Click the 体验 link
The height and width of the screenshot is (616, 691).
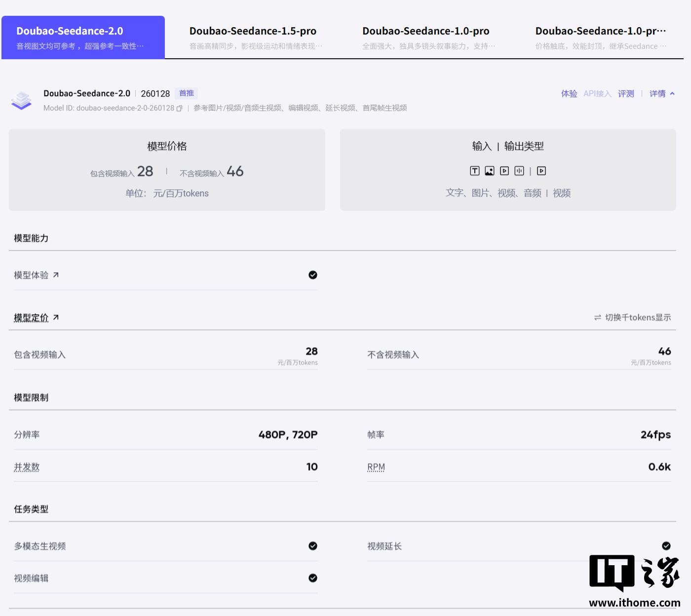[569, 93]
